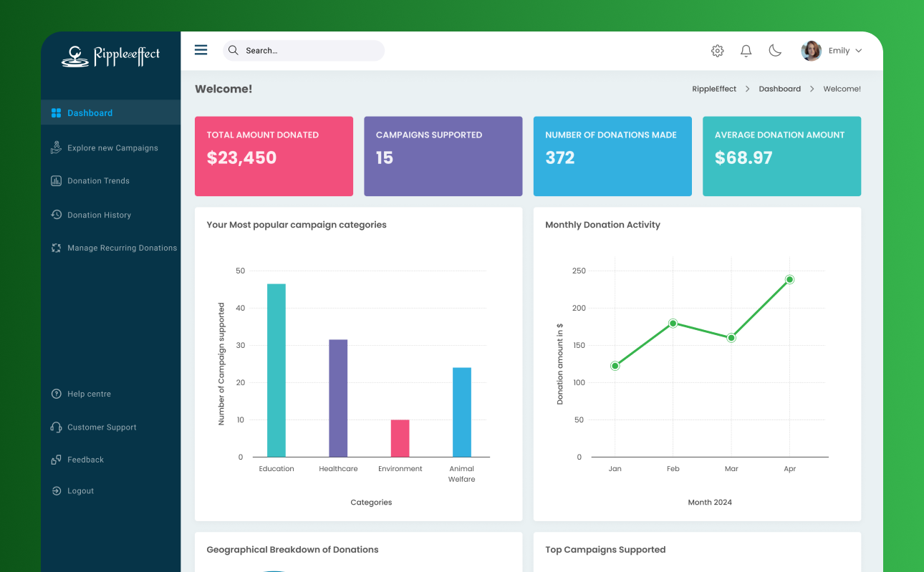The image size is (924, 572).
Task: Click the Manage Recurring Donations icon
Action: point(56,248)
